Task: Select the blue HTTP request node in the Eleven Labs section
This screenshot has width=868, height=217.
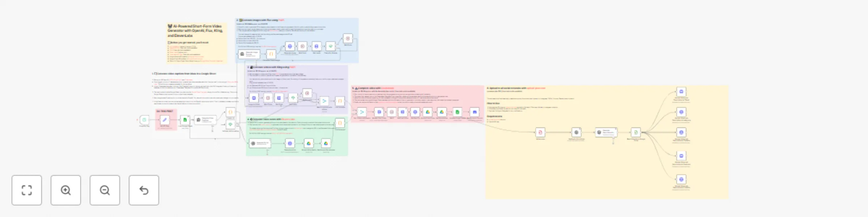Action: click(290, 144)
